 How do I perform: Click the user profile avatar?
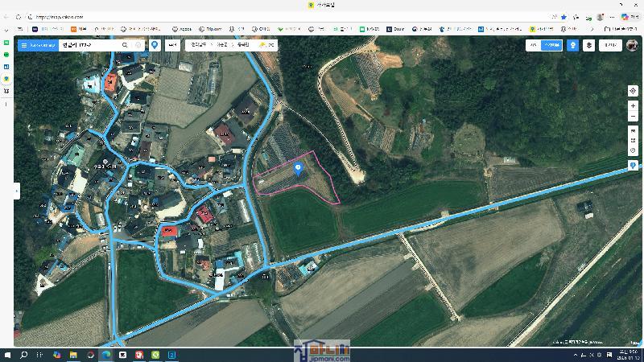(632, 46)
